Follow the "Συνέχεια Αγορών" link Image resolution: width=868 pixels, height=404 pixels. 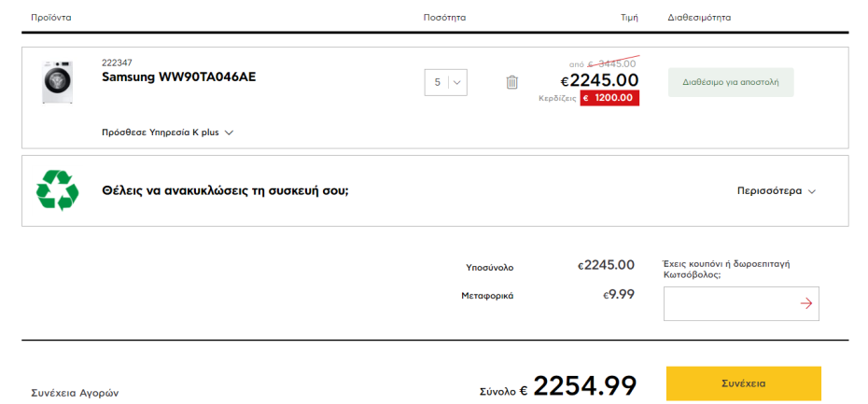(x=75, y=393)
